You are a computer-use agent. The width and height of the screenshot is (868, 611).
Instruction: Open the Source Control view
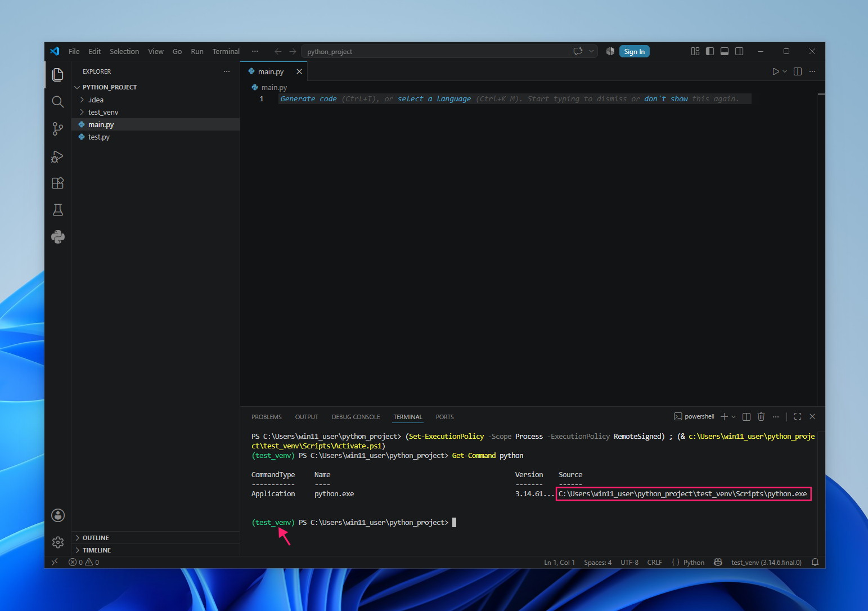[x=57, y=129]
